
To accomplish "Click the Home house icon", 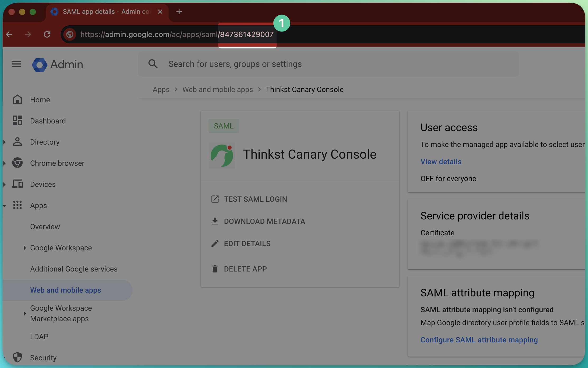I will (17, 99).
